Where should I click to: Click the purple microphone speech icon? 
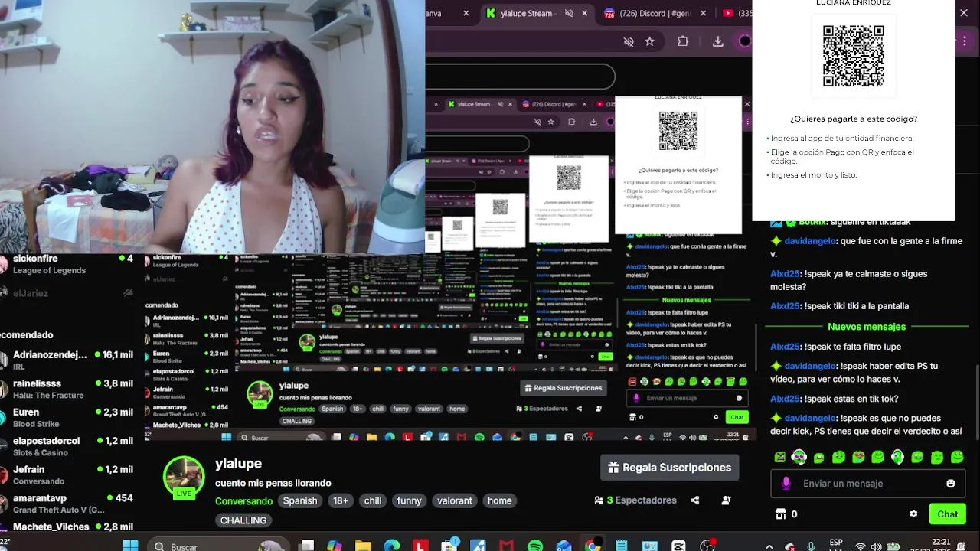[x=786, y=484]
